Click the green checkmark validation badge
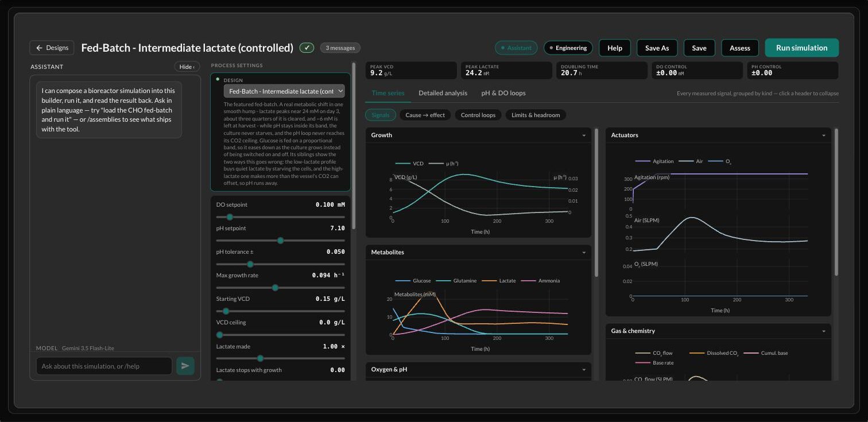868x422 pixels. pyautogui.click(x=307, y=48)
